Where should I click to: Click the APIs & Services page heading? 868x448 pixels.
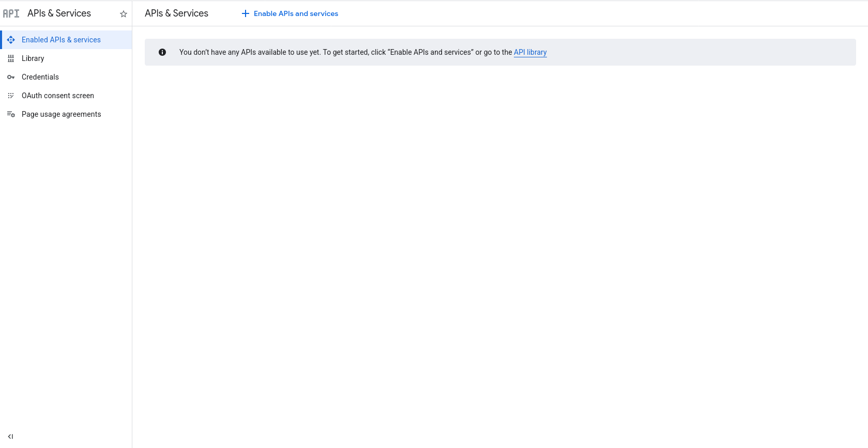176,13
